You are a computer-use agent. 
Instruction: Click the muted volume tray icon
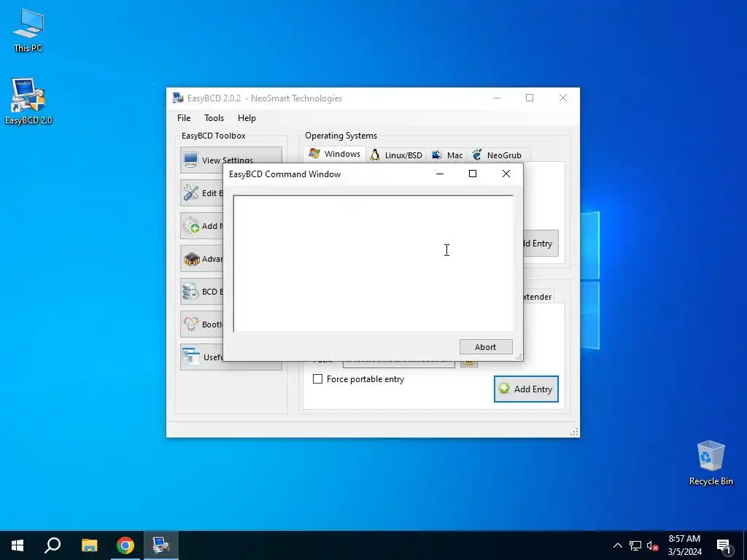pyautogui.click(x=652, y=545)
